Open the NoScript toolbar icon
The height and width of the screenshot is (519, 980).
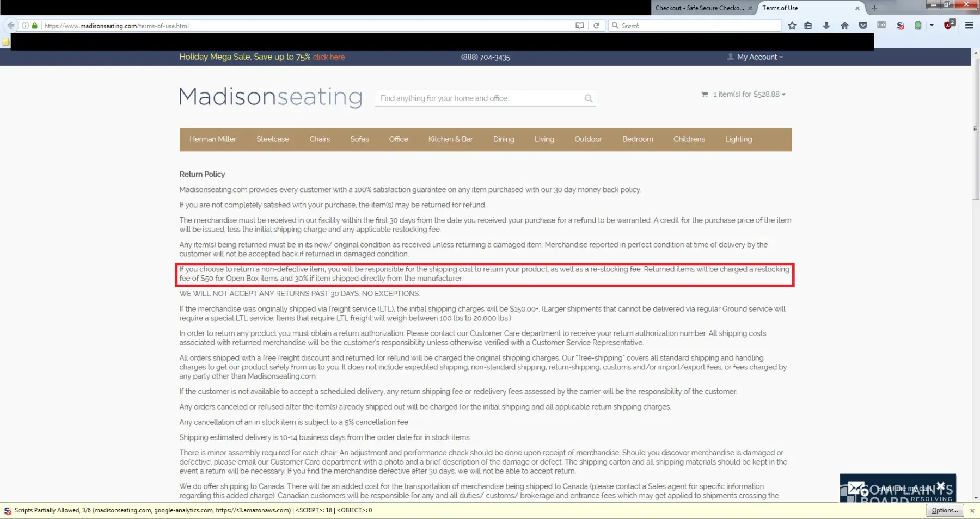click(901, 26)
